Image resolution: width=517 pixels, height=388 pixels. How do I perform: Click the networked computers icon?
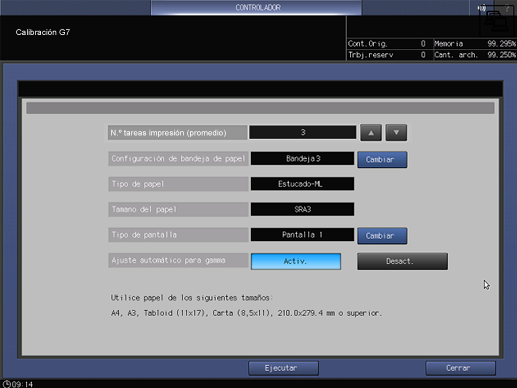click(497, 22)
